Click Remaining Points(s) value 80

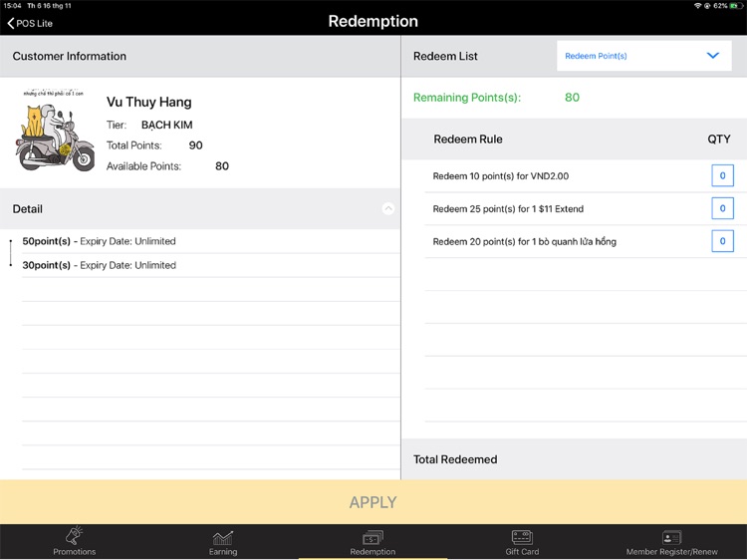point(572,98)
